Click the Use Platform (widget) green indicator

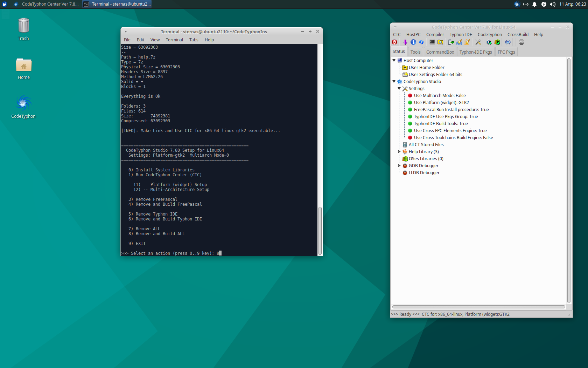point(410,103)
